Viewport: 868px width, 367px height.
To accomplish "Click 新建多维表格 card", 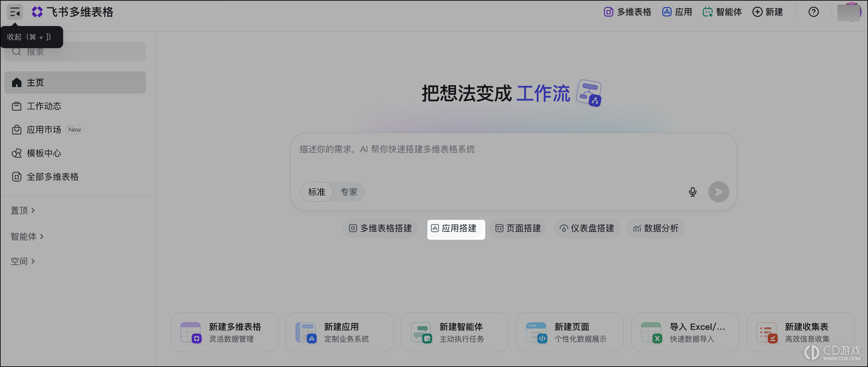I will pos(224,332).
